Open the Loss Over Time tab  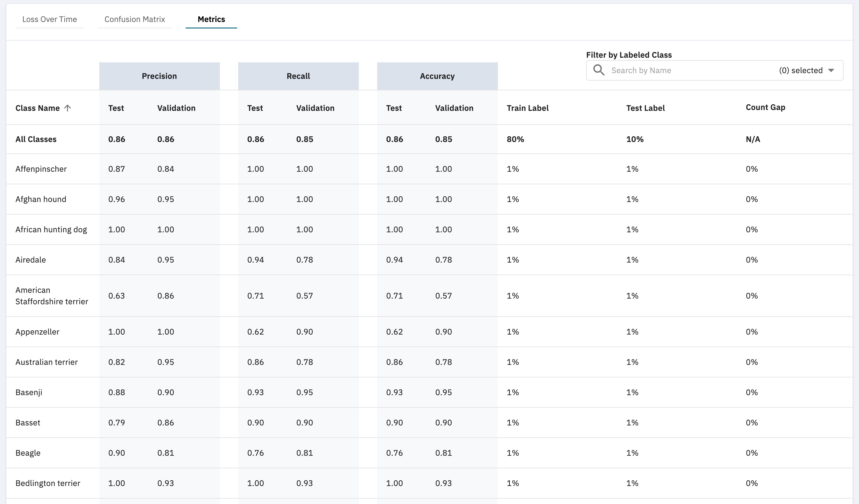point(49,19)
